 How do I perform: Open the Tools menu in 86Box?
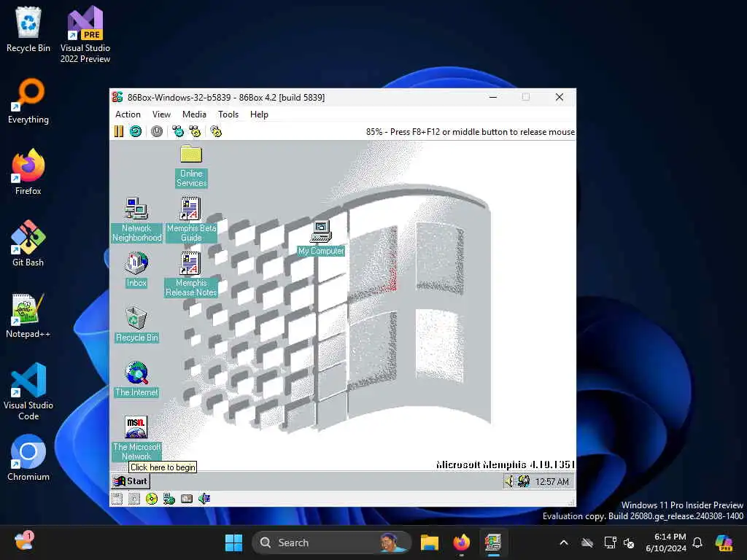pyautogui.click(x=228, y=114)
